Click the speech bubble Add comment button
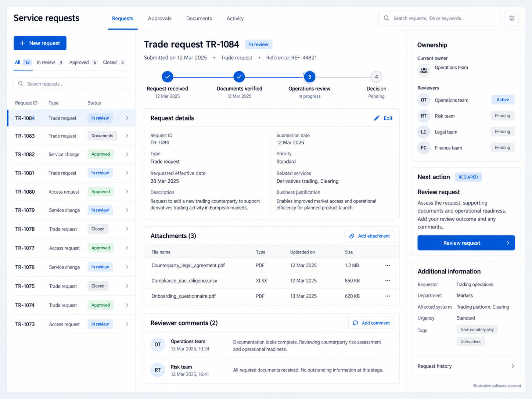532x399 pixels. point(371,323)
